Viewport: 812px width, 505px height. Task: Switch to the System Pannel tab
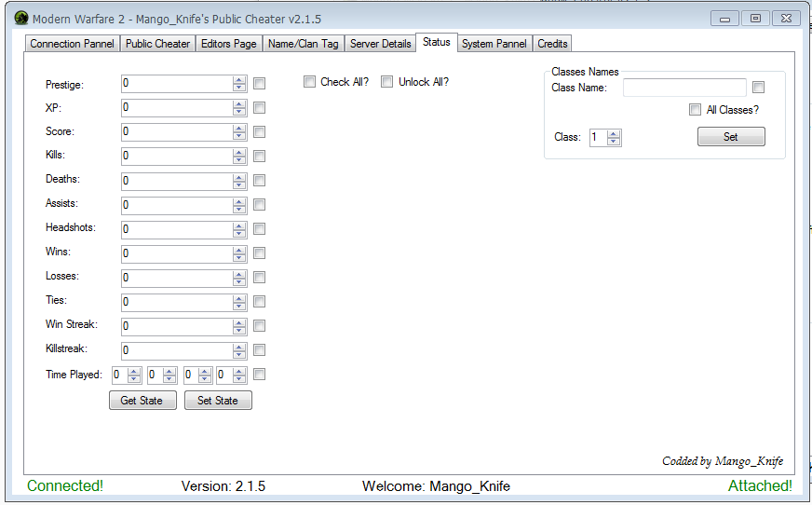494,44
